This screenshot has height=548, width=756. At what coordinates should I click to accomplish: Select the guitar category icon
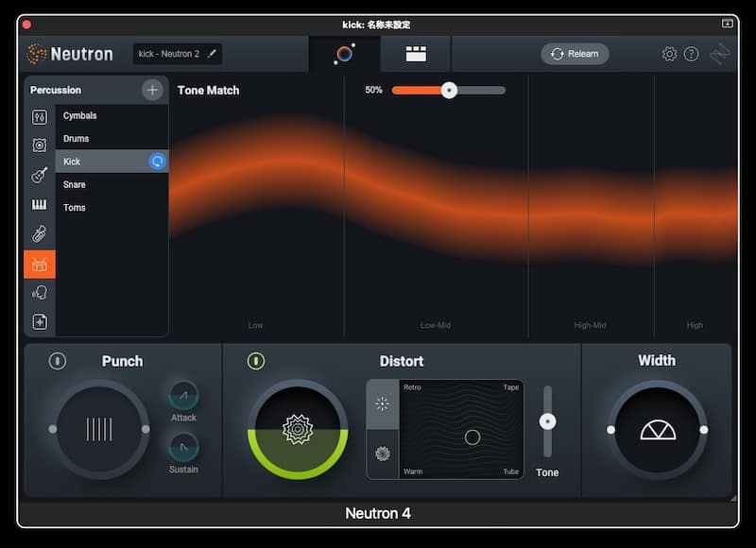[x=40, y=175]
